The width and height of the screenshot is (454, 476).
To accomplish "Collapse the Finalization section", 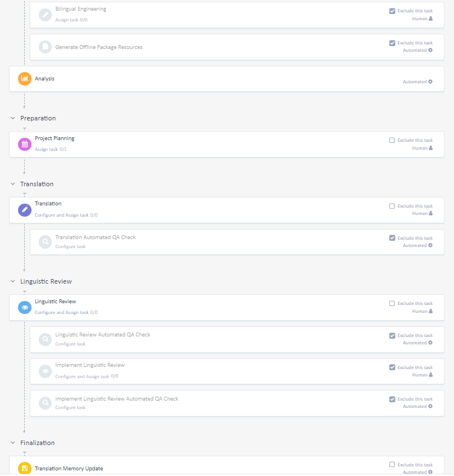I will pos(13,443).
